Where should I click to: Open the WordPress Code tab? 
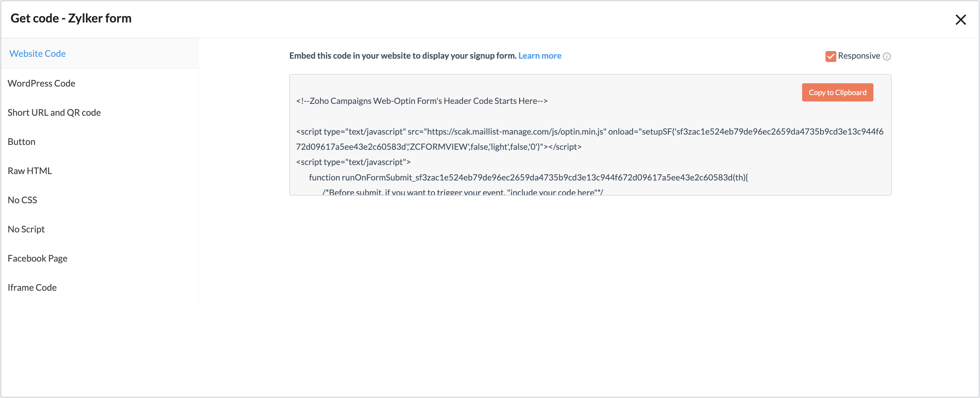[x=41, y=83]
